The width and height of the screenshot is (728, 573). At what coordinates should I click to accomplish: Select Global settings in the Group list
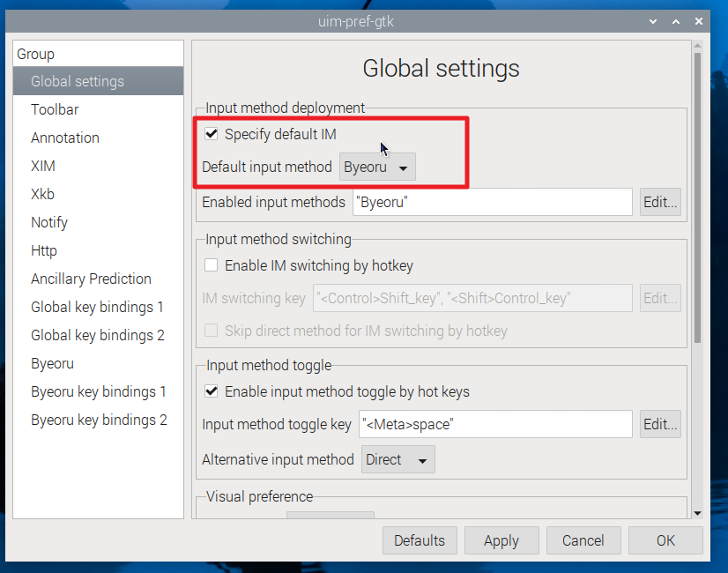99,81
